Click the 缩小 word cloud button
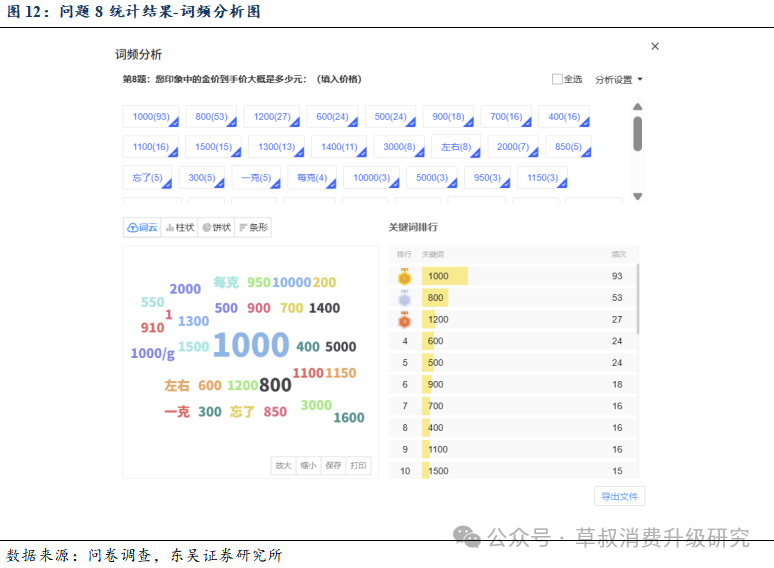This screenshot has width=774, height=568. pos(309,465)
